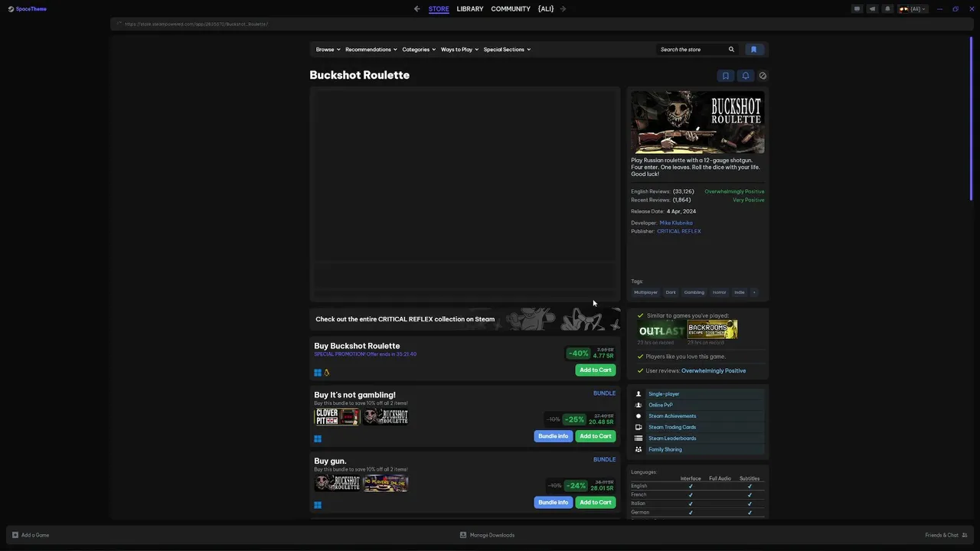Follow game with the bell icon
Viewport: 980px width, 551px height.
tap(745, 76)
